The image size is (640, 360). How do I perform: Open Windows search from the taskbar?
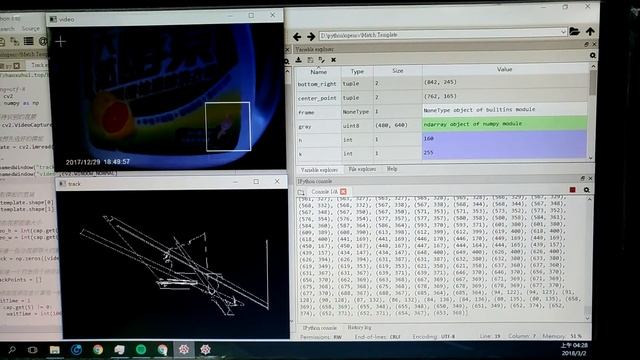[x=12, y=350]
